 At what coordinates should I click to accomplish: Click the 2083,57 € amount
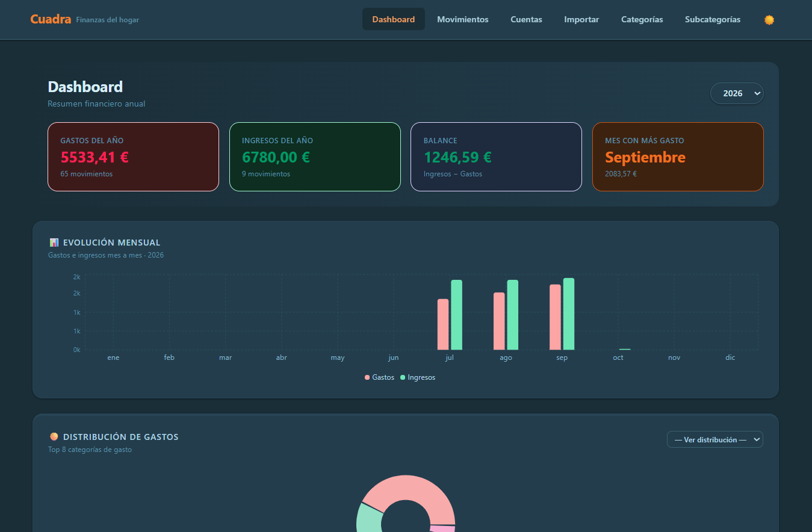tap(621, 174)
